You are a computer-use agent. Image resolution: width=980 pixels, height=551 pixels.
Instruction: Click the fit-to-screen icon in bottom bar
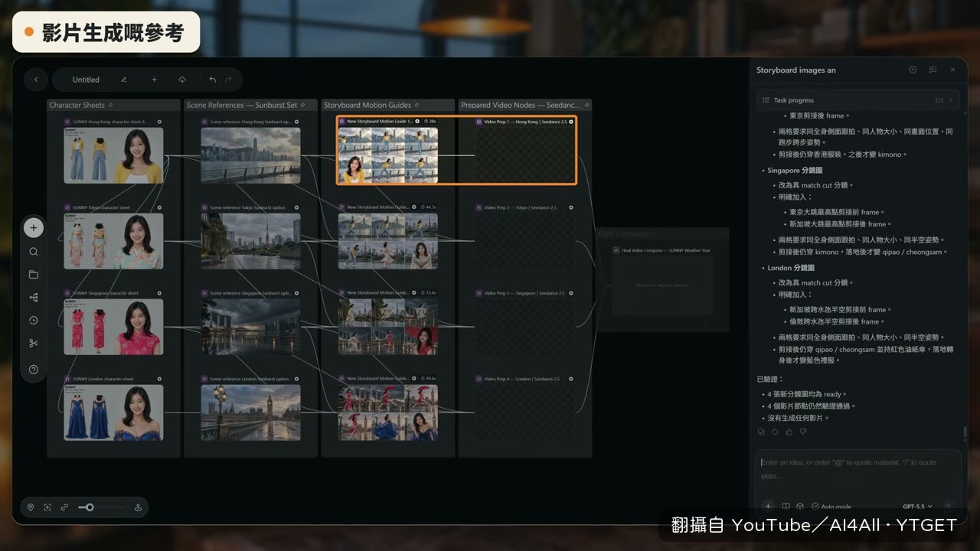coord(47,507)
